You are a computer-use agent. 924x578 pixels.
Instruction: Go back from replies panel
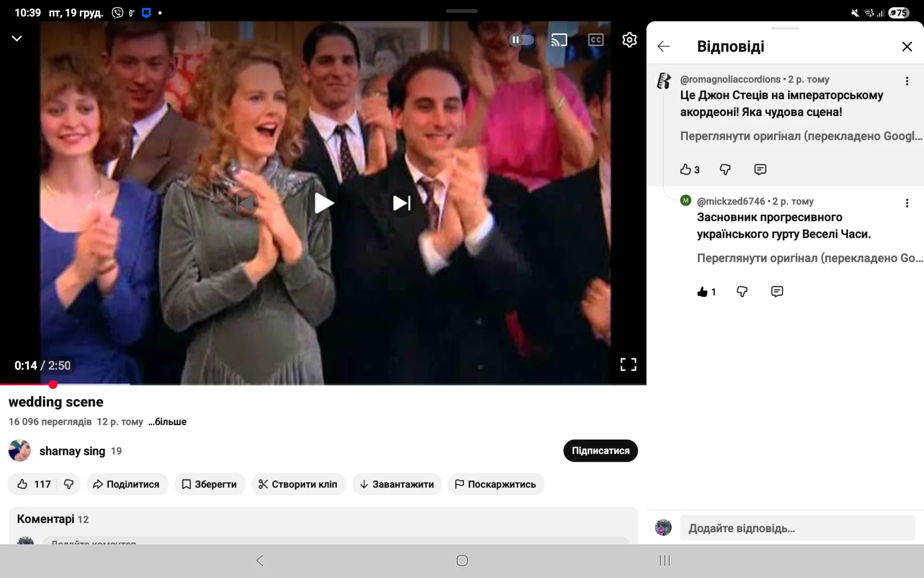[664, 46]
